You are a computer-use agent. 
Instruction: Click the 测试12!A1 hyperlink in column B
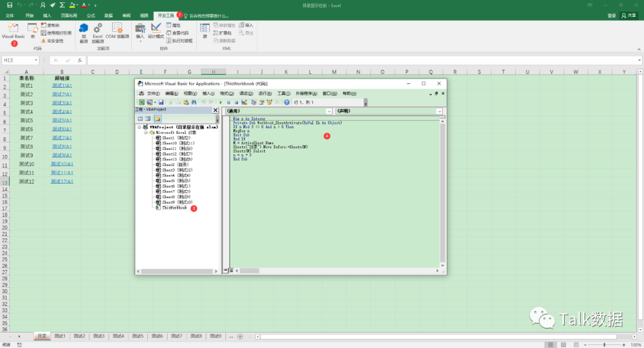pos(62,181)
